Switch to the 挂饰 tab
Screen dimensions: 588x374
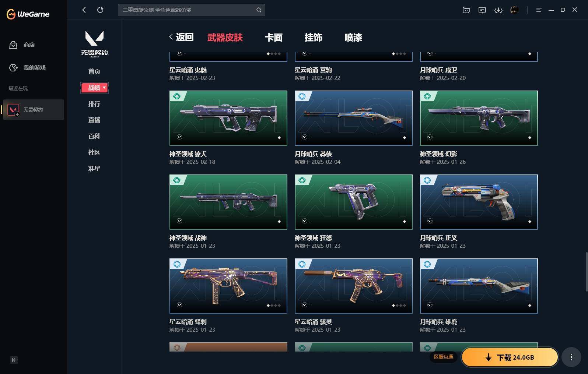(314, 38)
